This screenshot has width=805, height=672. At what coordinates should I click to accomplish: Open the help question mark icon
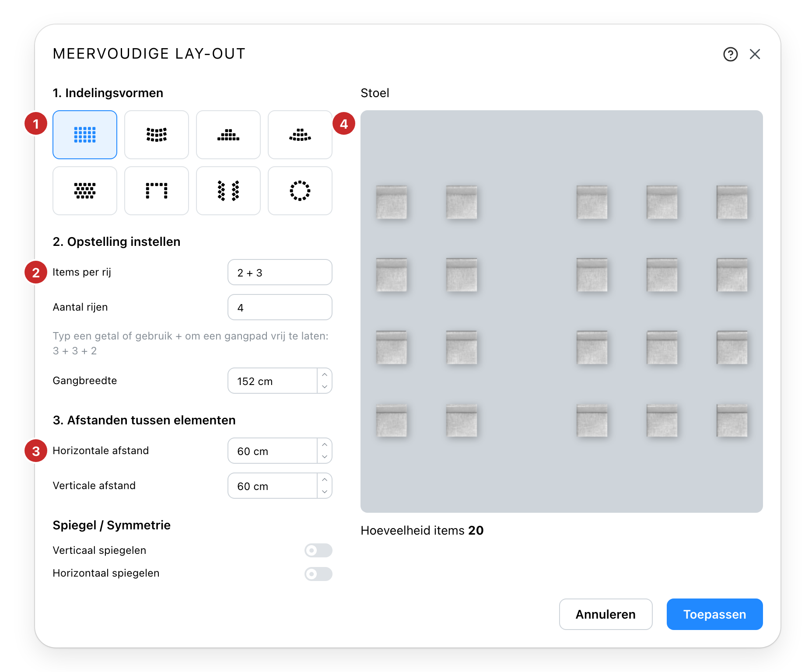point(730,54)
